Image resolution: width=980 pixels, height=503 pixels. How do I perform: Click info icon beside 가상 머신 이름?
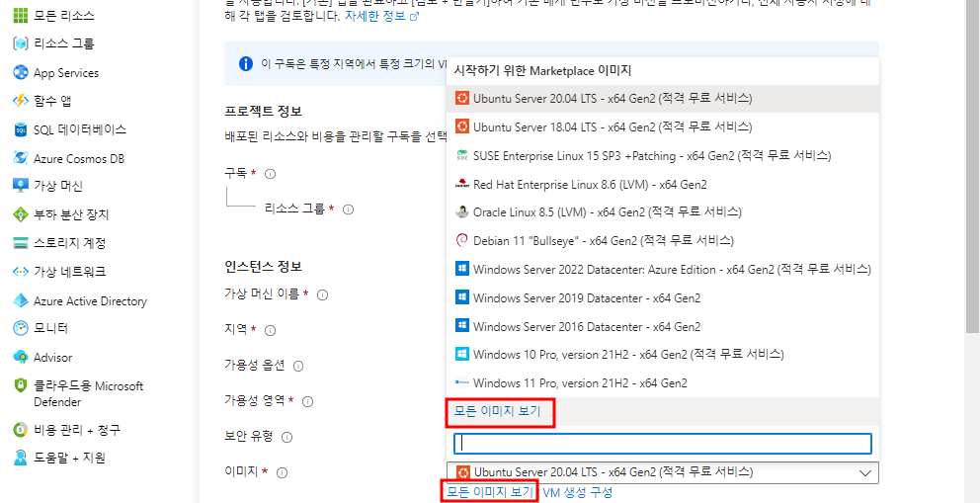tap(322, 294)
